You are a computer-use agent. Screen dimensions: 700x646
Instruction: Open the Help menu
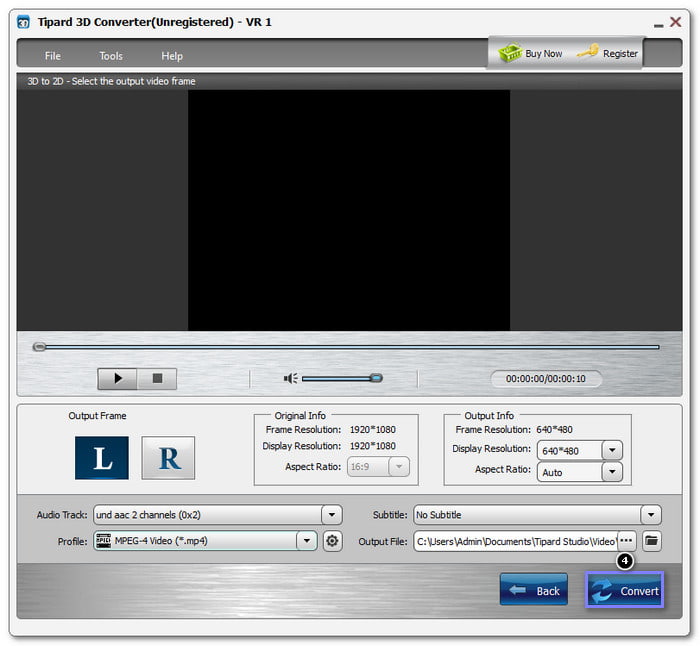(172, 56)
